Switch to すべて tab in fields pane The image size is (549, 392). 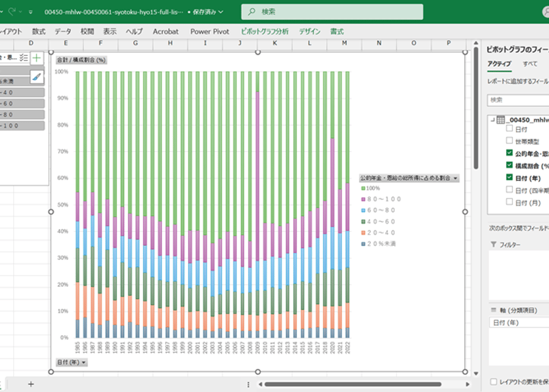pyautogui.click(x=530, y=64)
